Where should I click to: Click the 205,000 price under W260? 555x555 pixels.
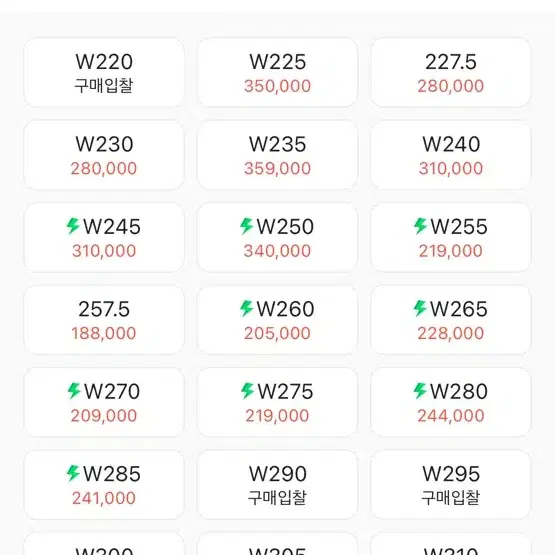click(x=278, y=333)
